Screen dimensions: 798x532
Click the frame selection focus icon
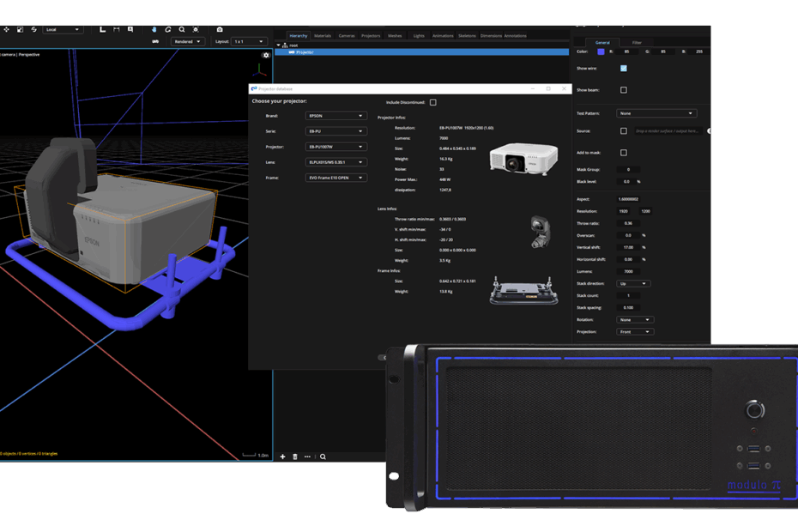tap(196, 29)
